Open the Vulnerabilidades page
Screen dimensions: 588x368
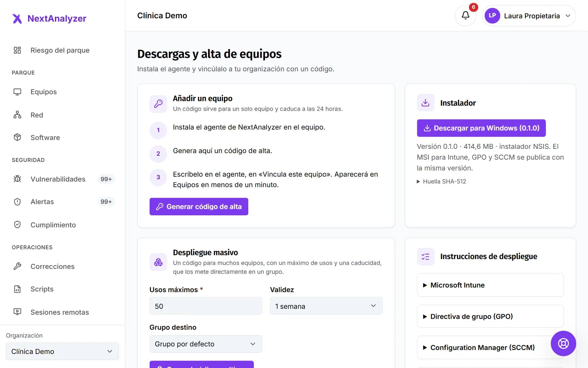(58, 179)
